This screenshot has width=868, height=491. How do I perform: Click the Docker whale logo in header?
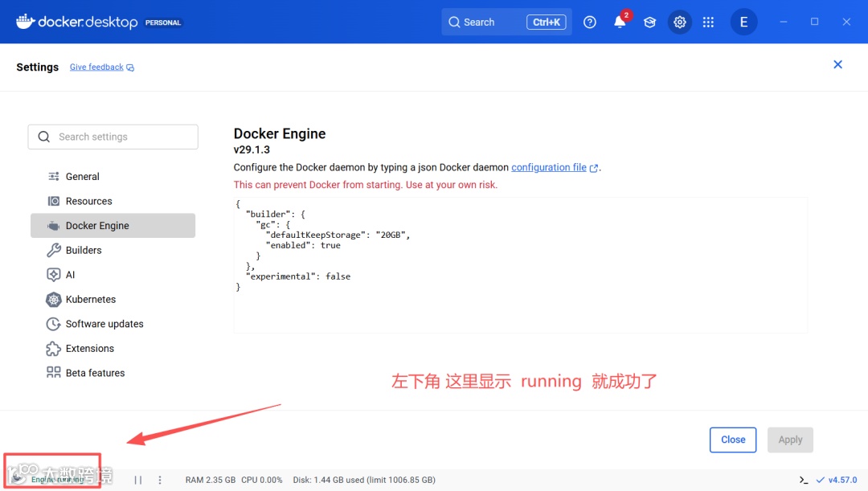pyautogui.click(x=26, y=22)
